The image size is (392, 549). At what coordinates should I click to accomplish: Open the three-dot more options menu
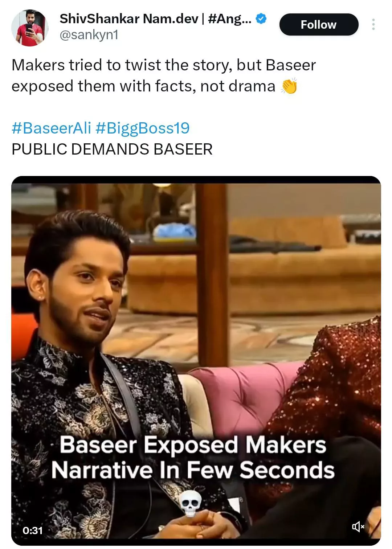(x=373, y=24)
